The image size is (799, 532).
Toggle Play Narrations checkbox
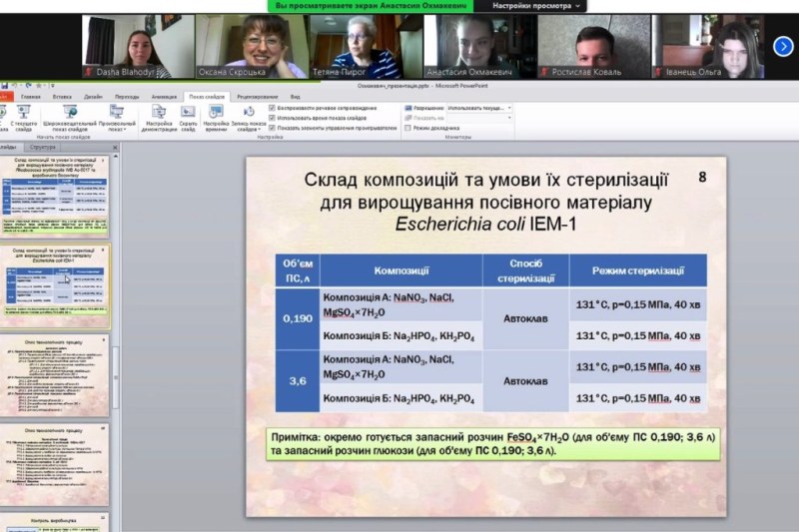point(272,108)
